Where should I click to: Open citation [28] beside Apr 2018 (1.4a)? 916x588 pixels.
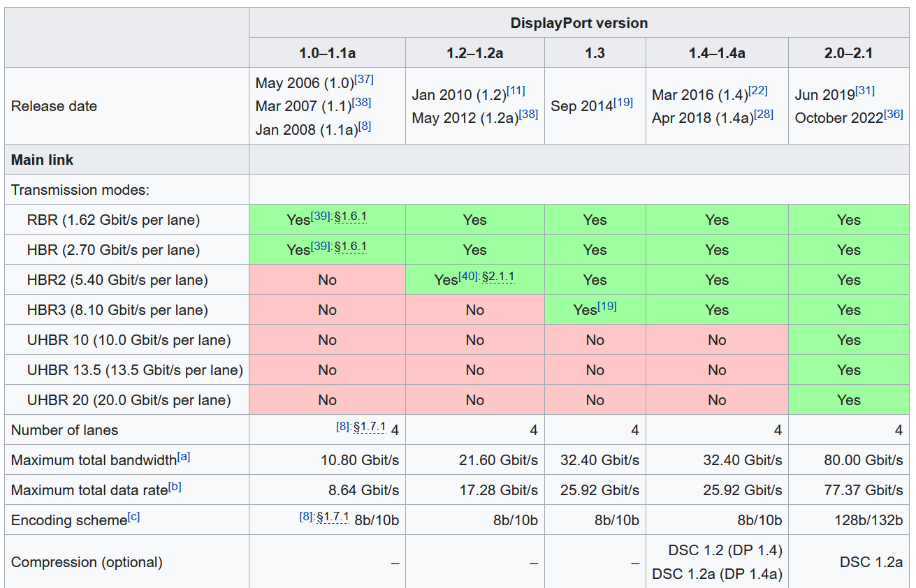tap(764, 114)
